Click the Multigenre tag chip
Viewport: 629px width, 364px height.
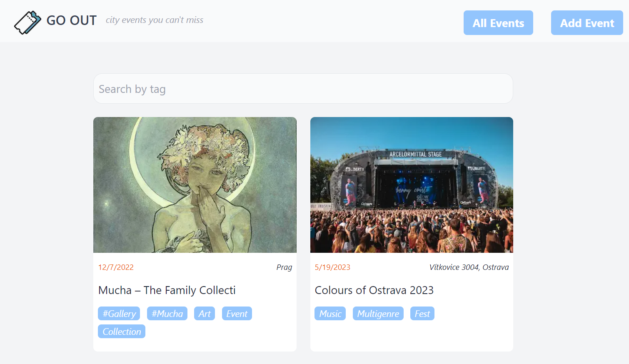(x=378, y=314)
